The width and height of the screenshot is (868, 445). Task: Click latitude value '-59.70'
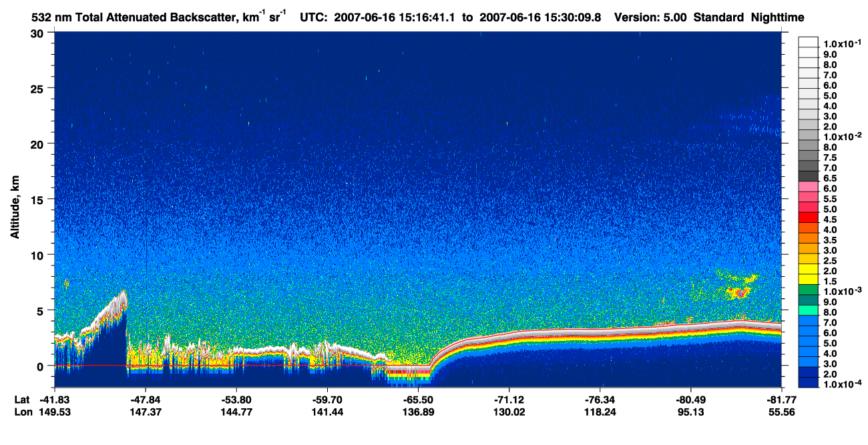(x=327, y=399)
